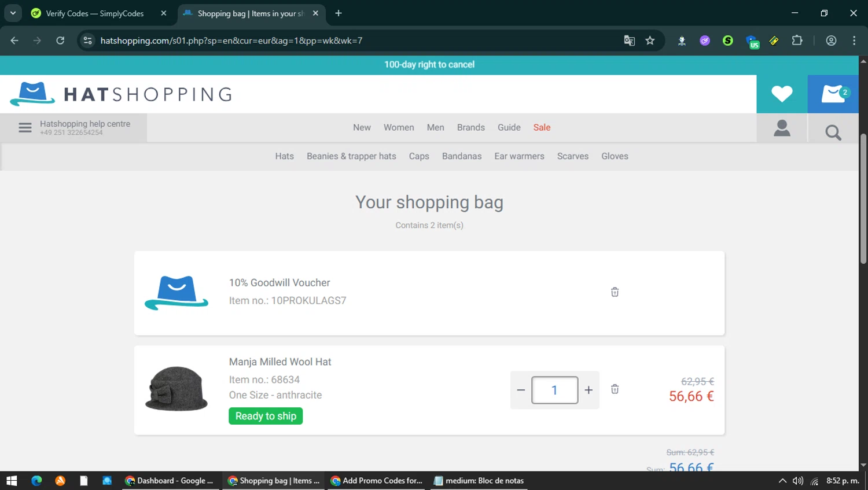Decrease quantity with the minus button
Screen dimensions: 868x490
(521, 390)
